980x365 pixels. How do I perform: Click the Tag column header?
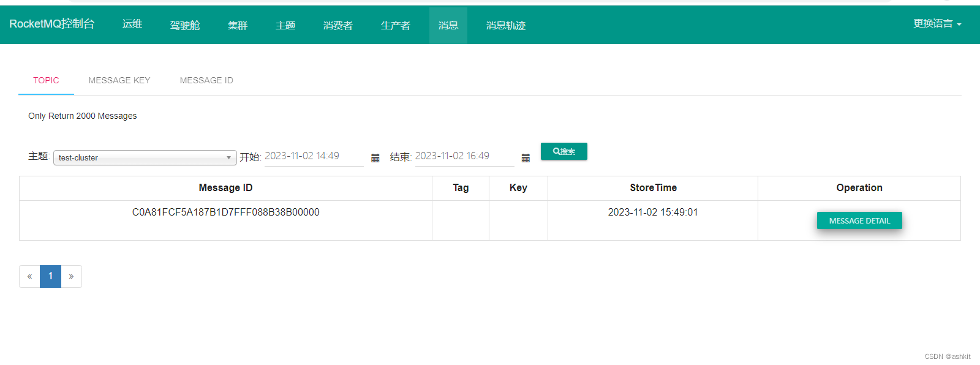coord(461,188)
